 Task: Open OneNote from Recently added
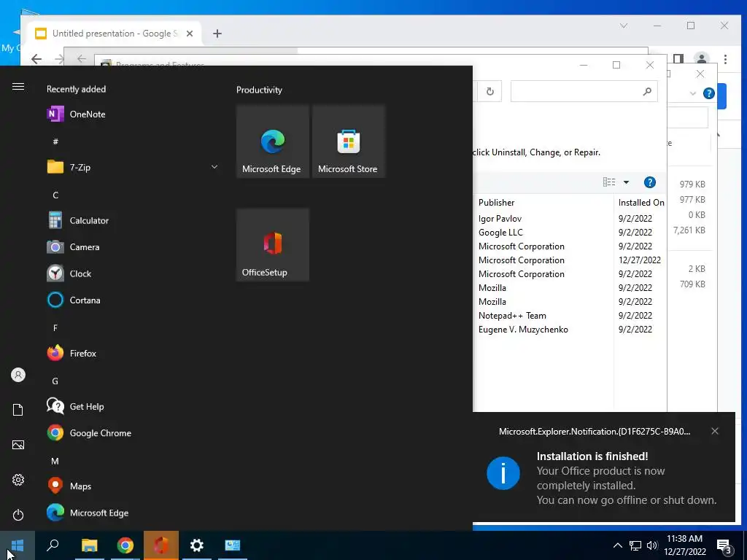tap(76, 114)
